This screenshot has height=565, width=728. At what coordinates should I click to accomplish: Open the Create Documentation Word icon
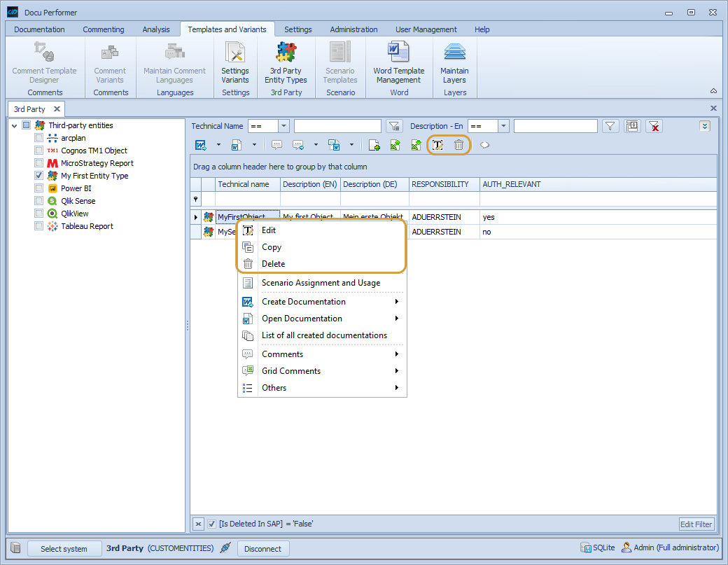pos(199,145)
